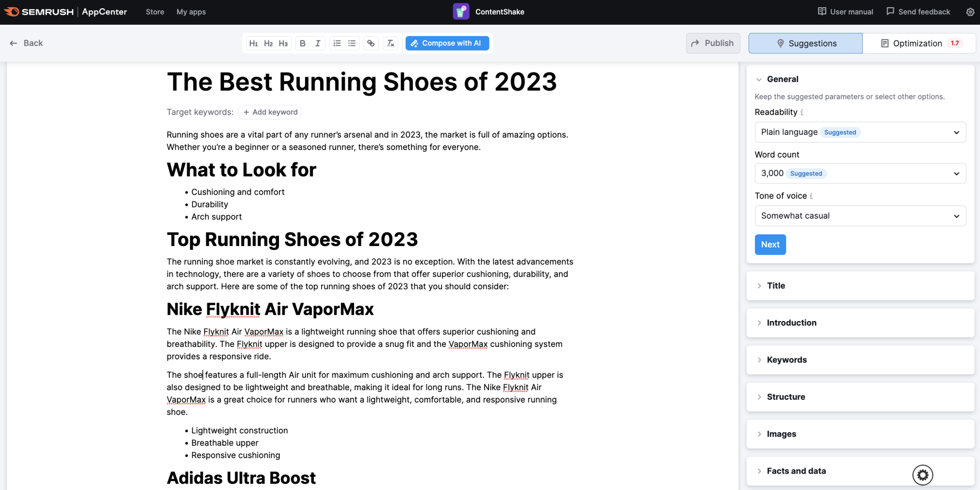Screen dimensions: 980x490
Task: Apply Heading 1 formatting
Action: click(253, 43)
